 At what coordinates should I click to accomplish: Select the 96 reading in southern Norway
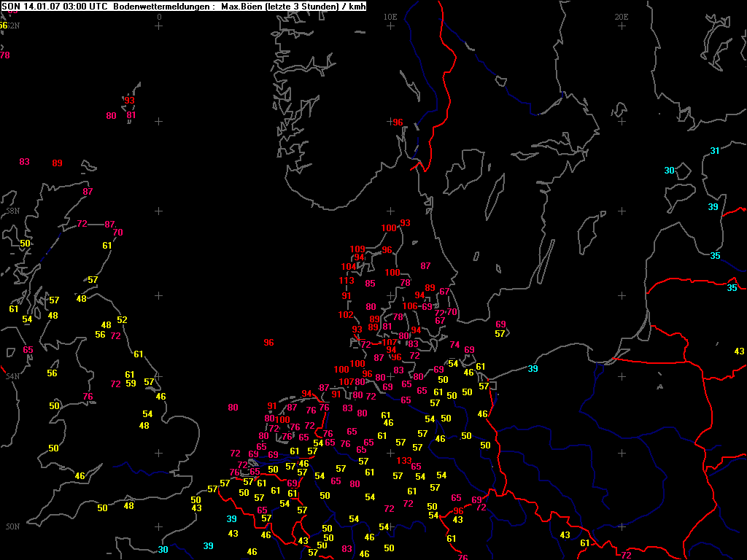pyautogui.click(x=398, y=122)
